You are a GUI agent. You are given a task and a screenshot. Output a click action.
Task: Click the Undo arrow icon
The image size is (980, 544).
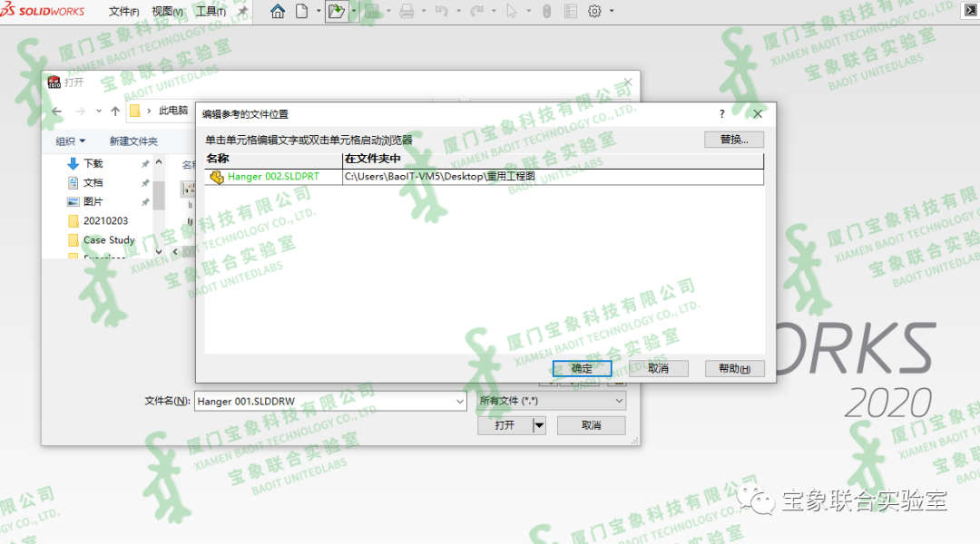[x=441, y=11]
